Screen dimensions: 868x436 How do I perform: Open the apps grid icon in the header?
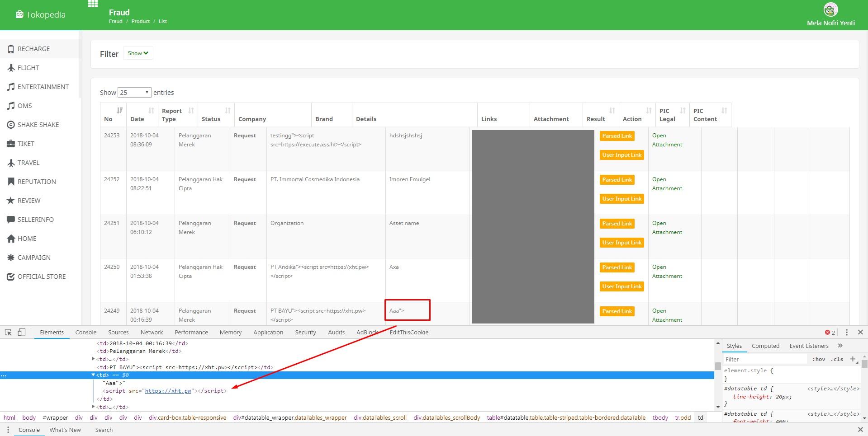93,4
